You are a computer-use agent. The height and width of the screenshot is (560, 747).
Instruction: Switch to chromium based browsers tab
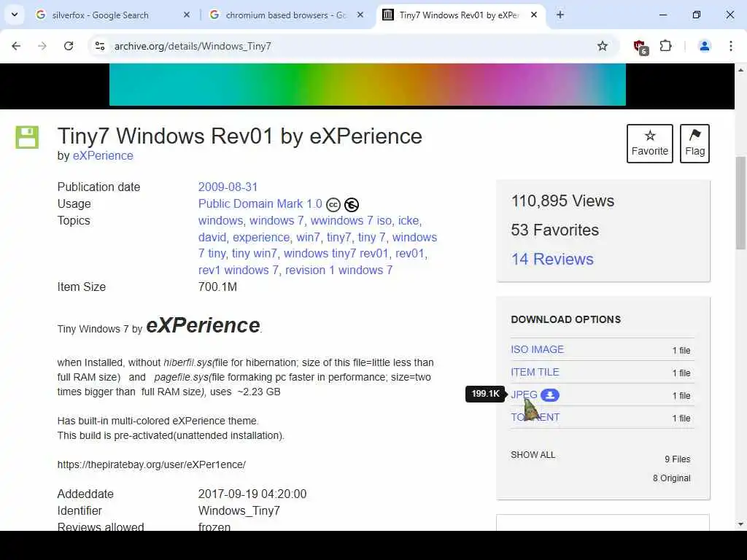tap(286, 15)
